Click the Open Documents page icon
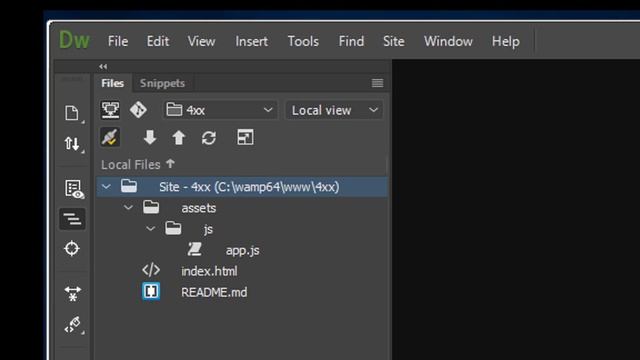The height and width of the screenshot is (360, 640). coord(72,113)
